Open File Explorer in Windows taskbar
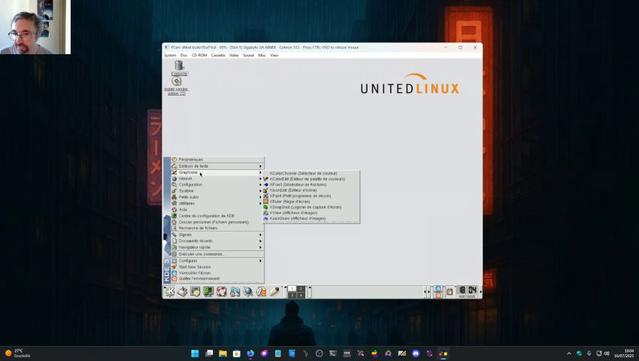639x361 pixels. [223, 353]
